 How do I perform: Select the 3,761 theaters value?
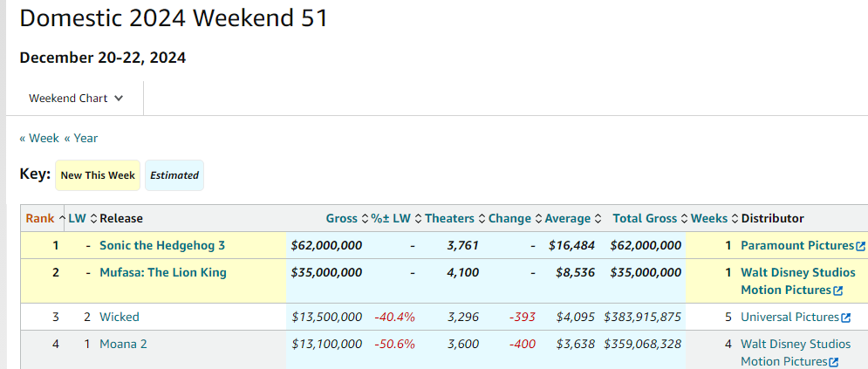tap(462, 246)
